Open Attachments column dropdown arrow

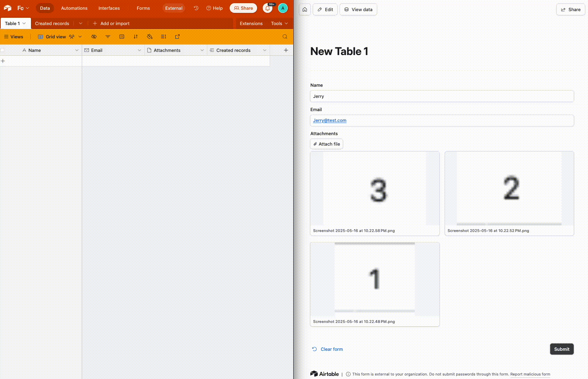(202, 50)
